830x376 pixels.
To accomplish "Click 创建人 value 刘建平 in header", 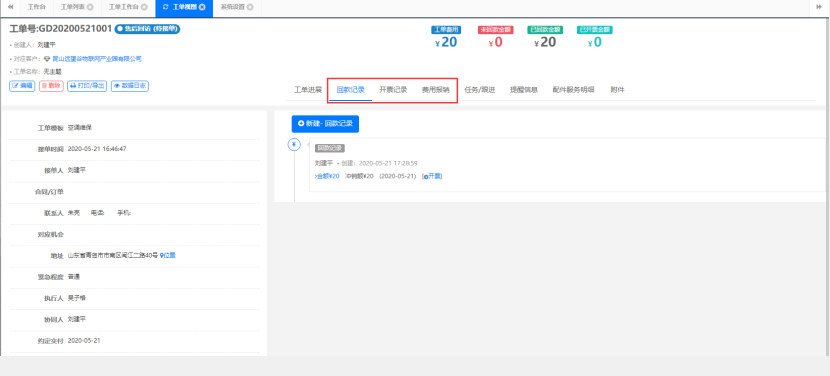I will [46, 45].
